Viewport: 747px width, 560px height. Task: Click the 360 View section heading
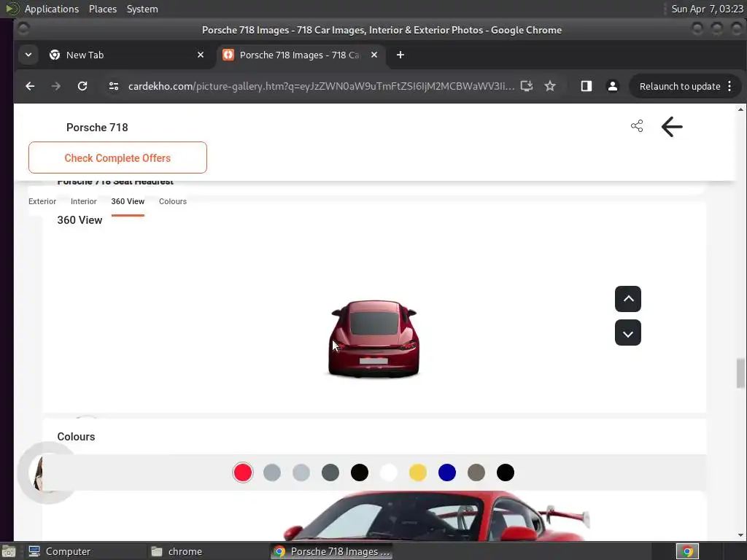(x=80, y=220)
